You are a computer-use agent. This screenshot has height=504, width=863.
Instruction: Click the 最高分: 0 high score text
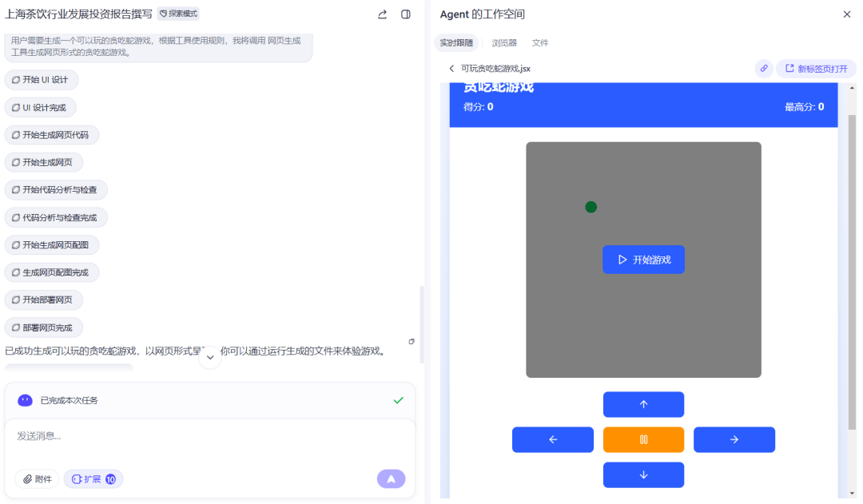click(x=804, y=107)
